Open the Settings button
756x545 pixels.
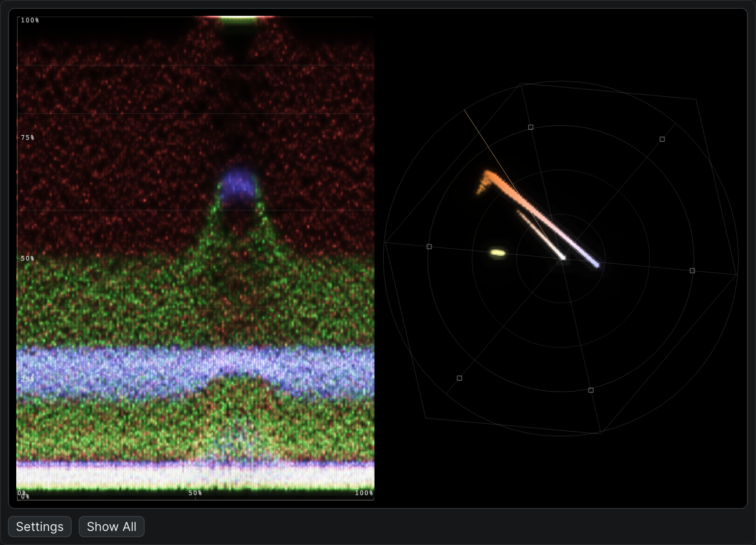(x=40, y=527)
